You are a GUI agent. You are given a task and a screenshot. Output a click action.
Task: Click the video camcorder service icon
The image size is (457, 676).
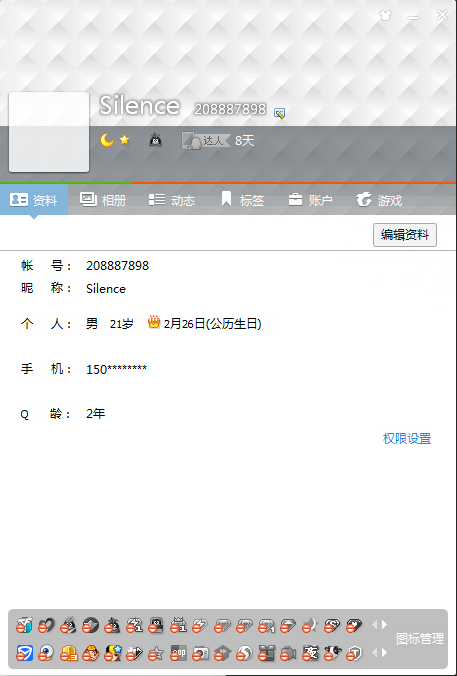(x=288, y=653)
